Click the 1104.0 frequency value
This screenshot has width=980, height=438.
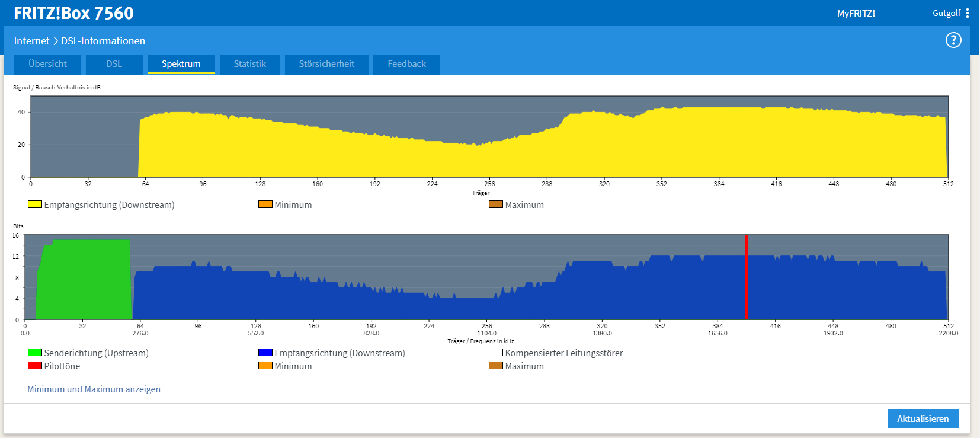[486, 334]
